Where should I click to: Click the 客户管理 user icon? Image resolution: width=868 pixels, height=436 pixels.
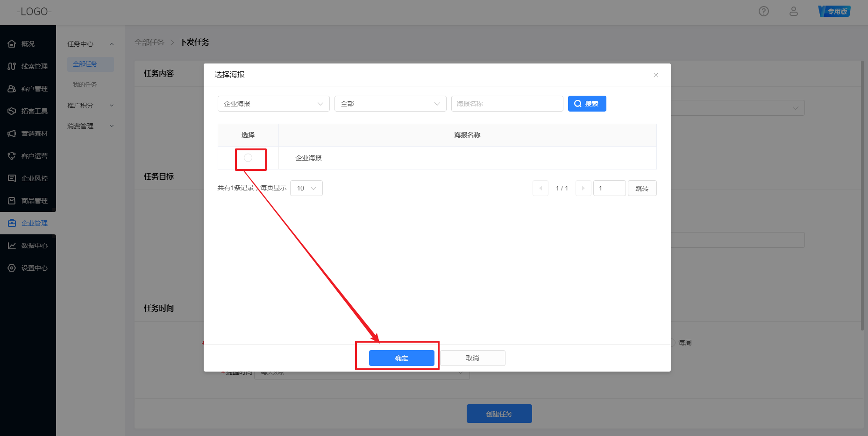point(12,89)
